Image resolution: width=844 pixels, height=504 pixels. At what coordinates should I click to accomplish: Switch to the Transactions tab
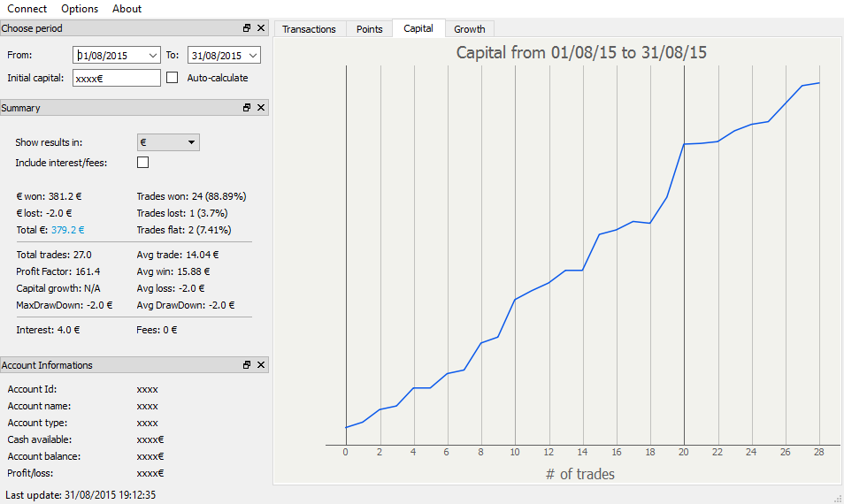point(309,29)
